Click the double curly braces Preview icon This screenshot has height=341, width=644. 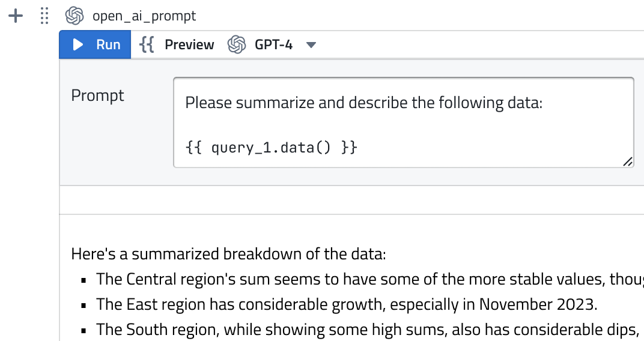(147, 44)
